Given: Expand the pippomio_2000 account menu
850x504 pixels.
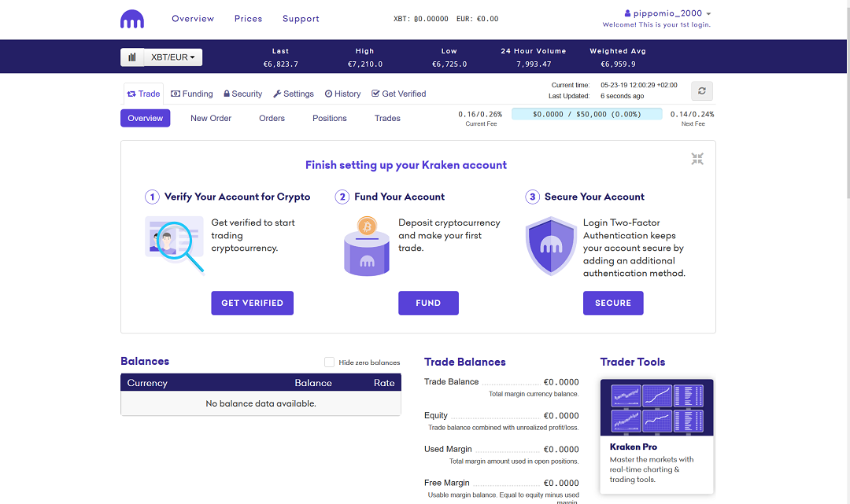Looking at the screenshot, I should [x=667, y=13].
